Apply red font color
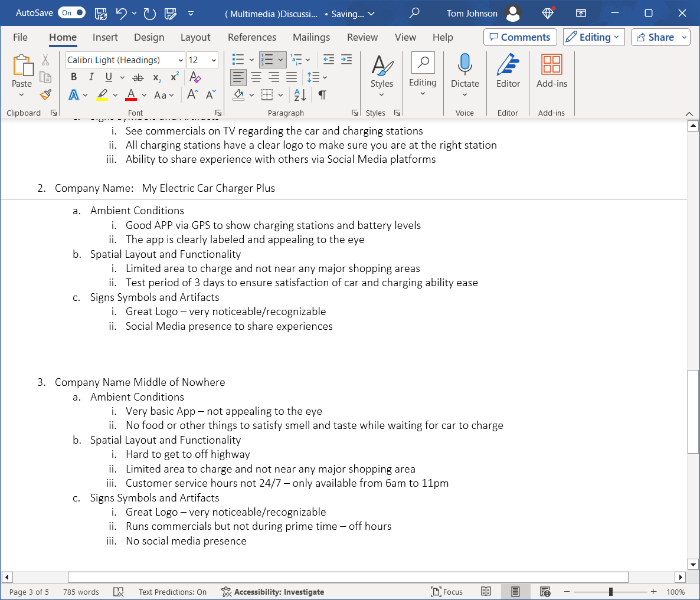 131,94
